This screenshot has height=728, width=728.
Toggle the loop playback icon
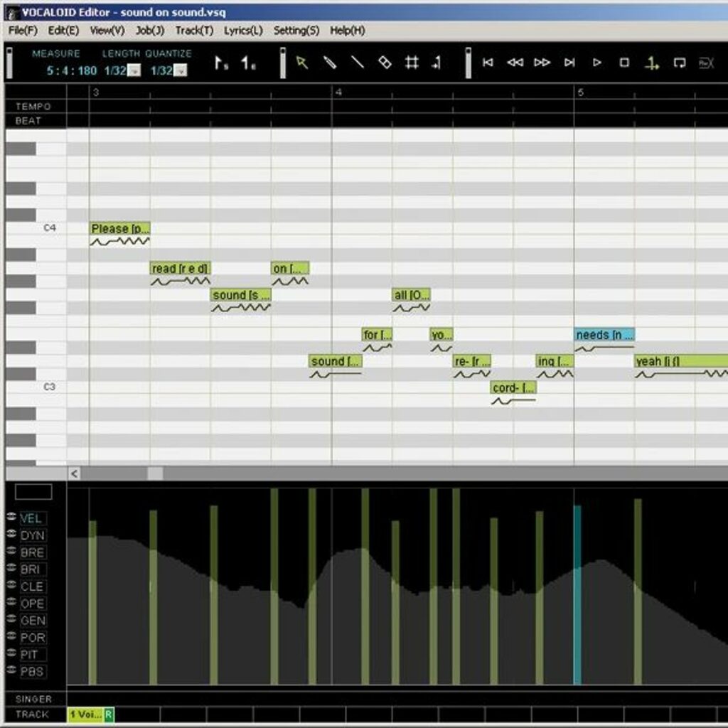679,63
